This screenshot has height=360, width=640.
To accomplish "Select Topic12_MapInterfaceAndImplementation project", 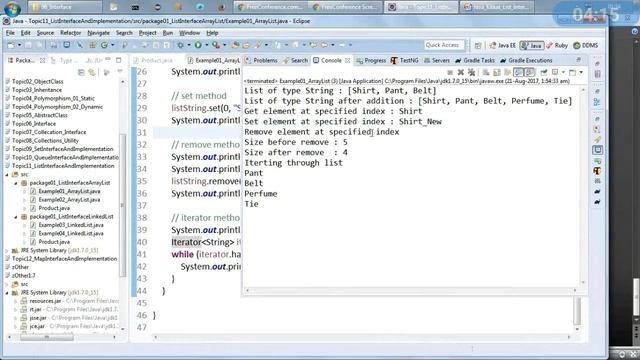I will pyautogui.click(x=64, y=259).
